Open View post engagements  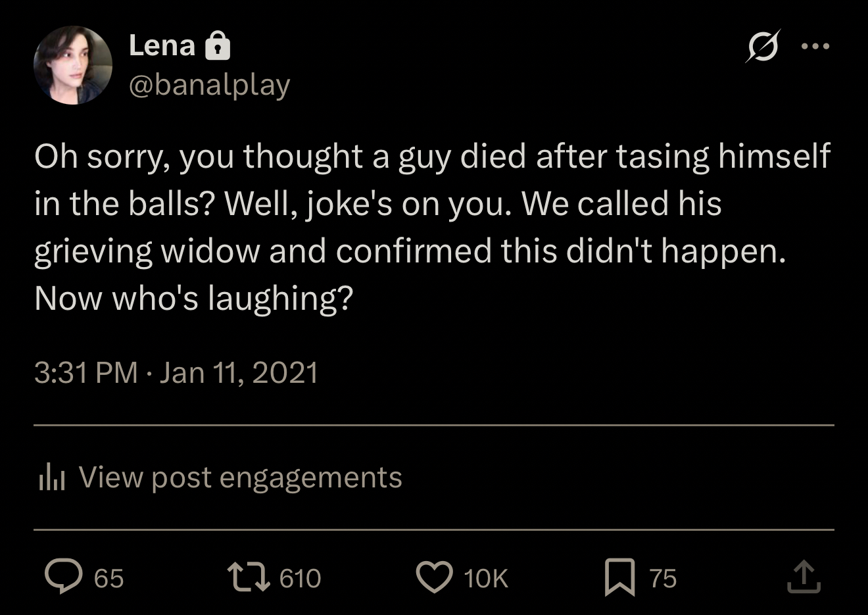(240, 477)
